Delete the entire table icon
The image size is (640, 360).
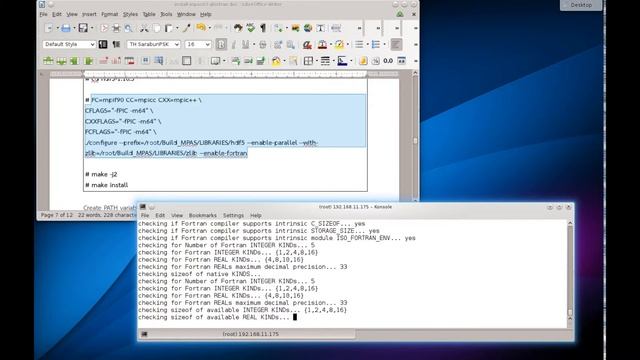point(129,61)
